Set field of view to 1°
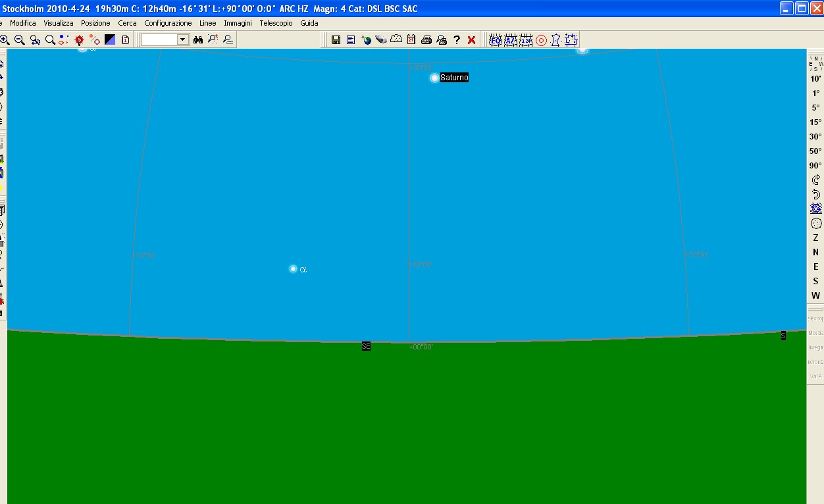Screen dimensions: 824x504 coord(815,93)
